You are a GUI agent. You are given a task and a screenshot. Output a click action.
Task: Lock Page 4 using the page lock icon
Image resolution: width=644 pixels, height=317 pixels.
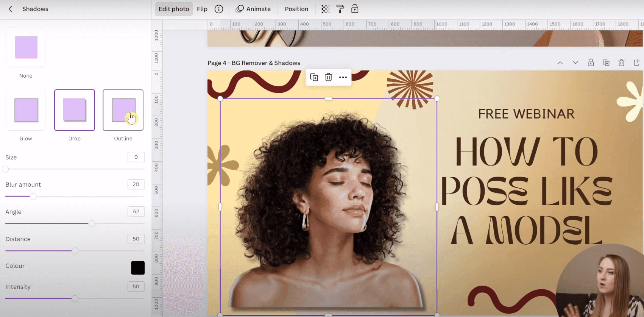point(591,63)
